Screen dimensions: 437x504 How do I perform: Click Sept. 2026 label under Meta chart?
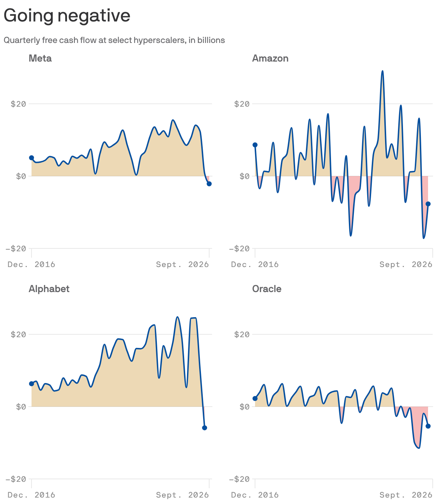(x=182, y=265)
